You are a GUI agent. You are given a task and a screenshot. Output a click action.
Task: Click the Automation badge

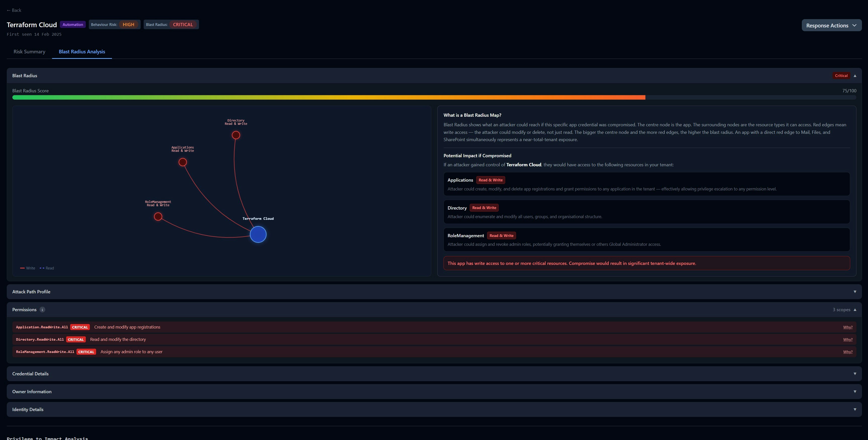(73, 25)
